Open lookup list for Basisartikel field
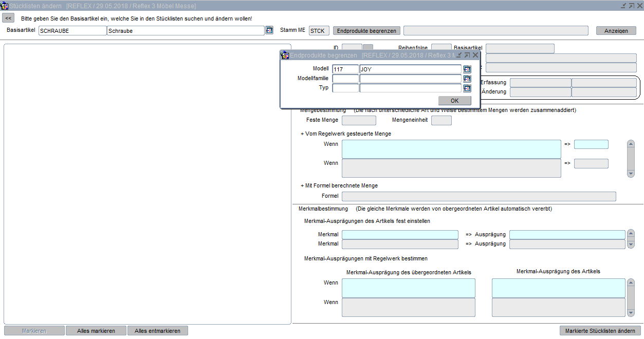 pos(269,30)
